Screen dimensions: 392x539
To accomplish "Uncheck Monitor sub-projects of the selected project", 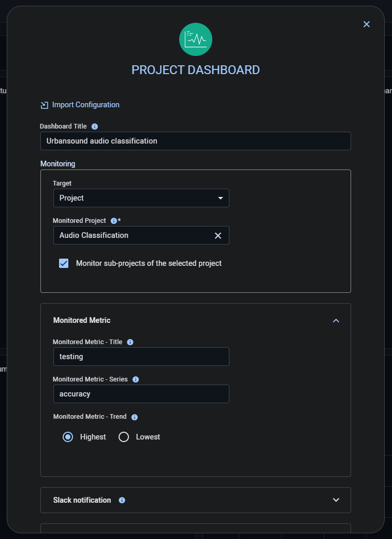I will point(64,263).
